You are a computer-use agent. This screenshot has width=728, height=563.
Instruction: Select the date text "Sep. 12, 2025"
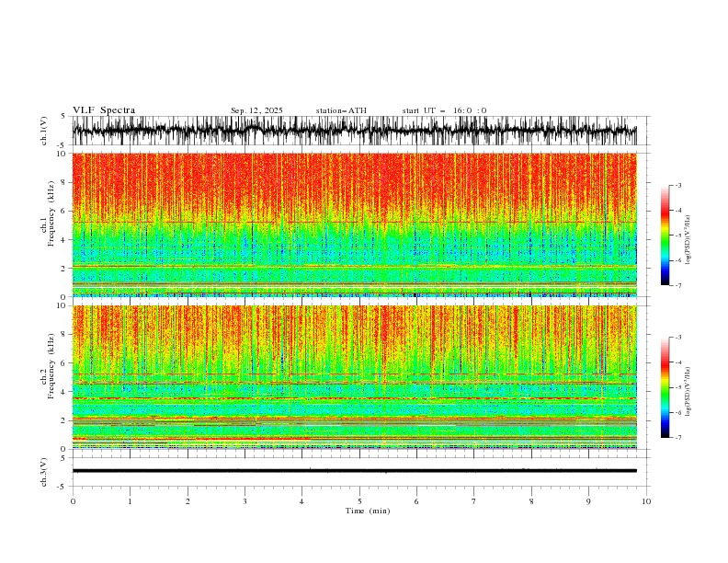pyautogui.click(x=256, y=110)
